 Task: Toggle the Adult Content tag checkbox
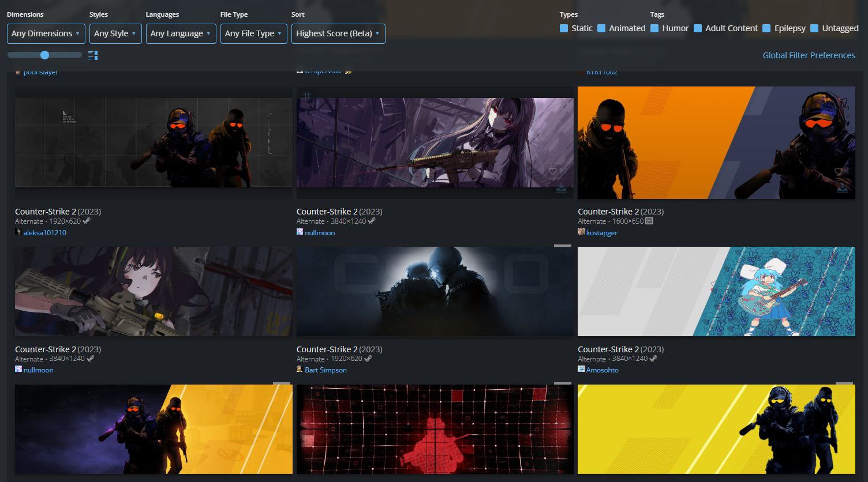pos(698,28)
